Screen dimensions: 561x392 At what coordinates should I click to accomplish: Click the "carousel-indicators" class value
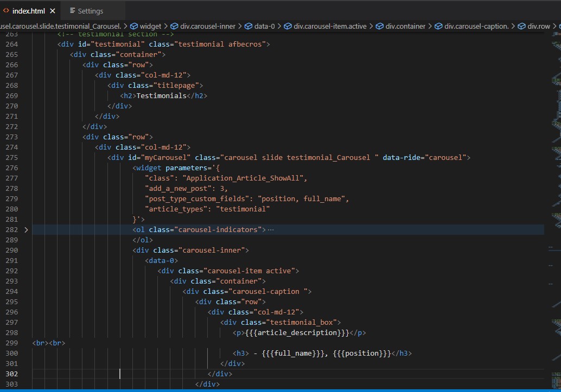218,230
